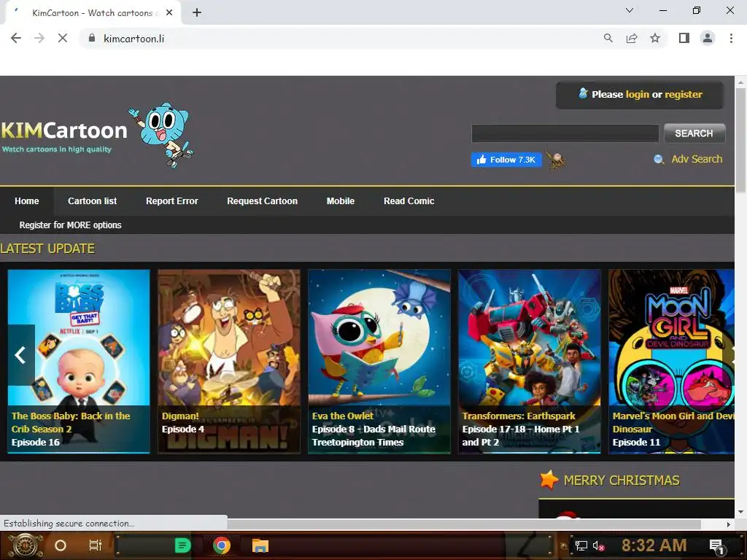
Task: Click the browser forward arrow
Action: pyautogui.click(x=39, y=38)
